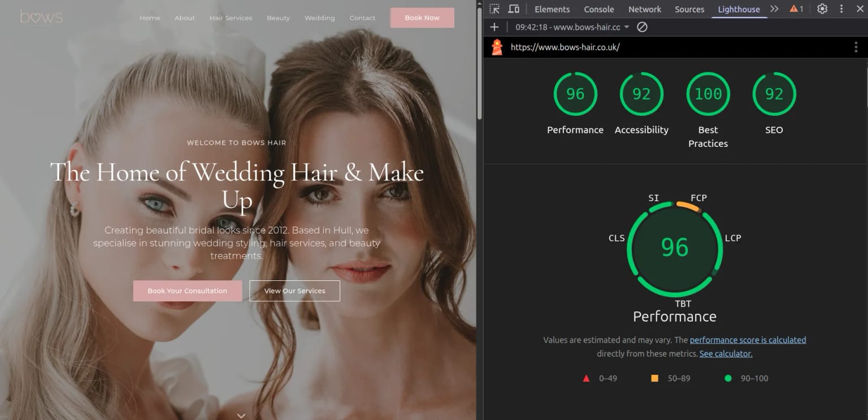Click the Lighthouse logo icon

(x=497, y=47)
